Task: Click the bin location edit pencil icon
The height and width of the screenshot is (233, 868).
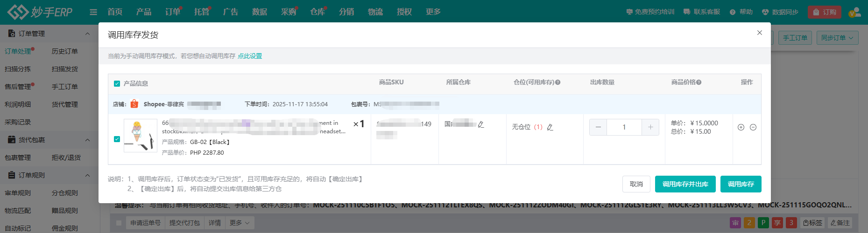Action: coord(550,127)
